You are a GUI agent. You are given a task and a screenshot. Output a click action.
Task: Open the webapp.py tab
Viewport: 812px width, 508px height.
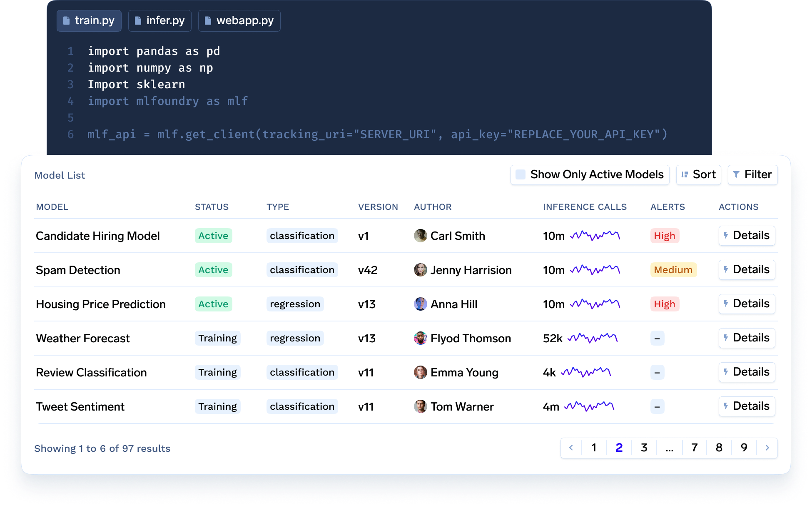pyautogui.click(x=239, y=20)
